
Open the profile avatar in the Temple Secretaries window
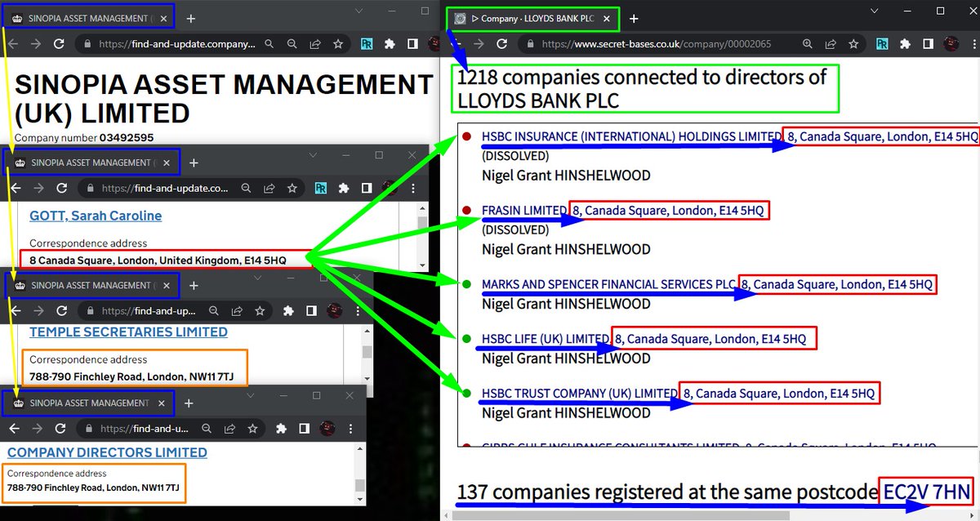coord(333,311)
